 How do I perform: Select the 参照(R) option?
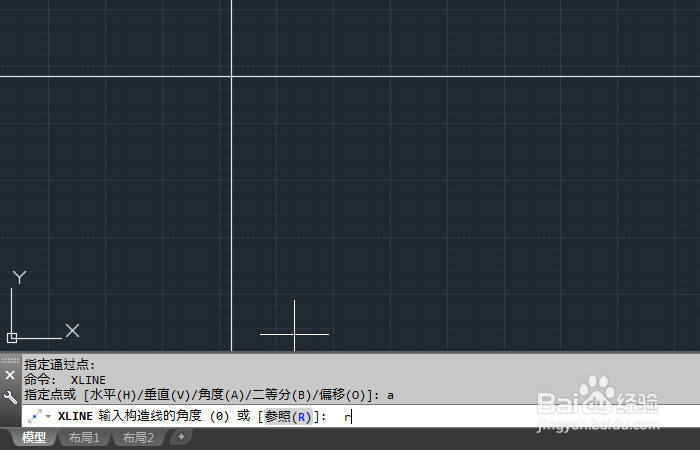[x=288, y=417]
